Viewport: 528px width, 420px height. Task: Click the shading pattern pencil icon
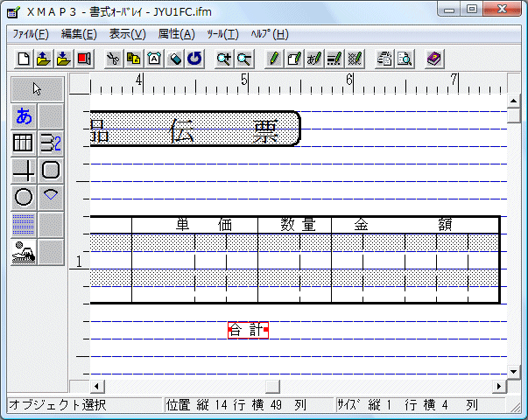[355, 59]
